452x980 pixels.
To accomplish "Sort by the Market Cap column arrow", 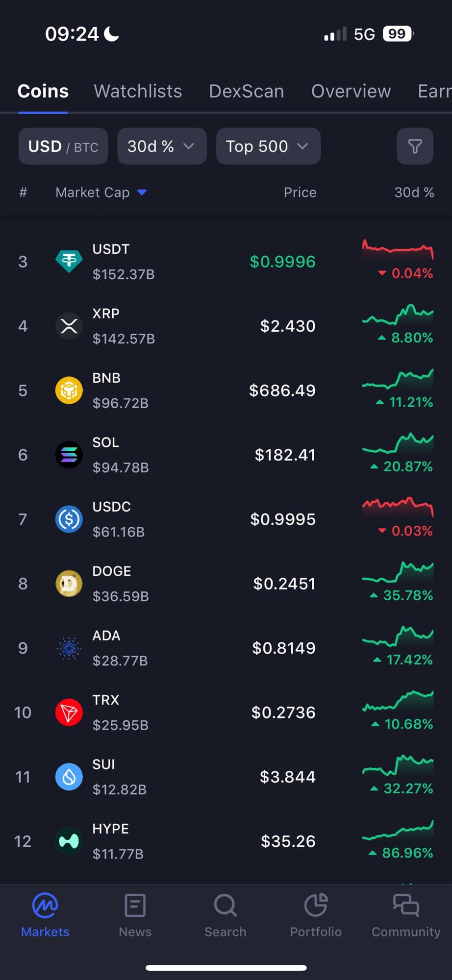I will click(142, 193).
